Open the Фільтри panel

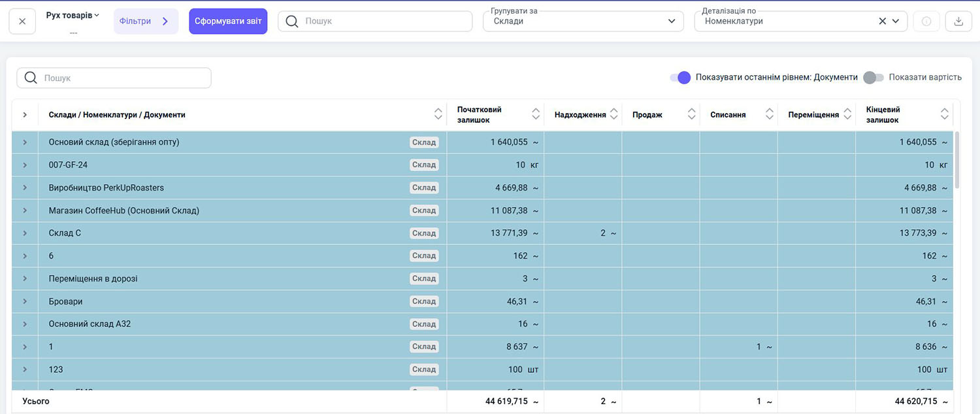[145, 21]
